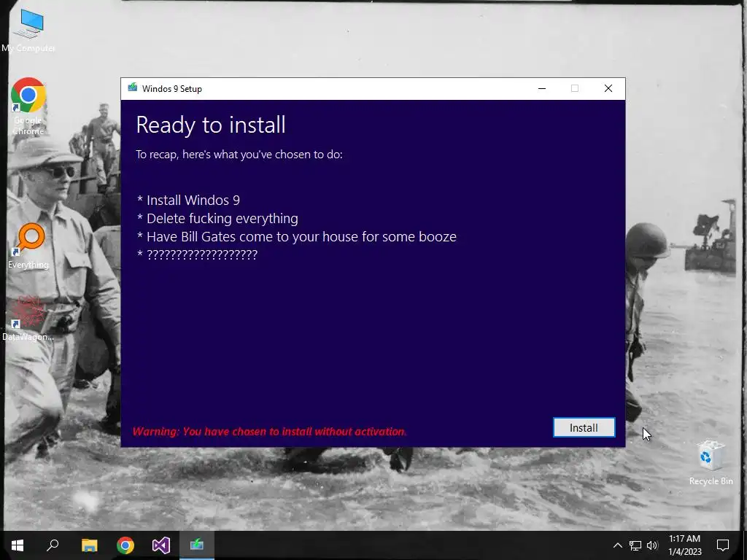
Task: Open the Recycle Bin on the desktop
Action: click(x=711, y=462)
